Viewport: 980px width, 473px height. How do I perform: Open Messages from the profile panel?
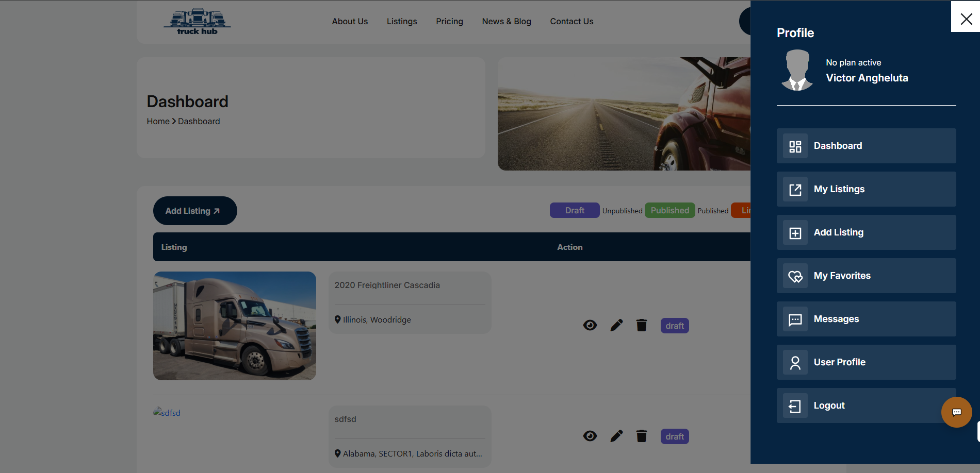pyautogui.click(x=866, y=319)
